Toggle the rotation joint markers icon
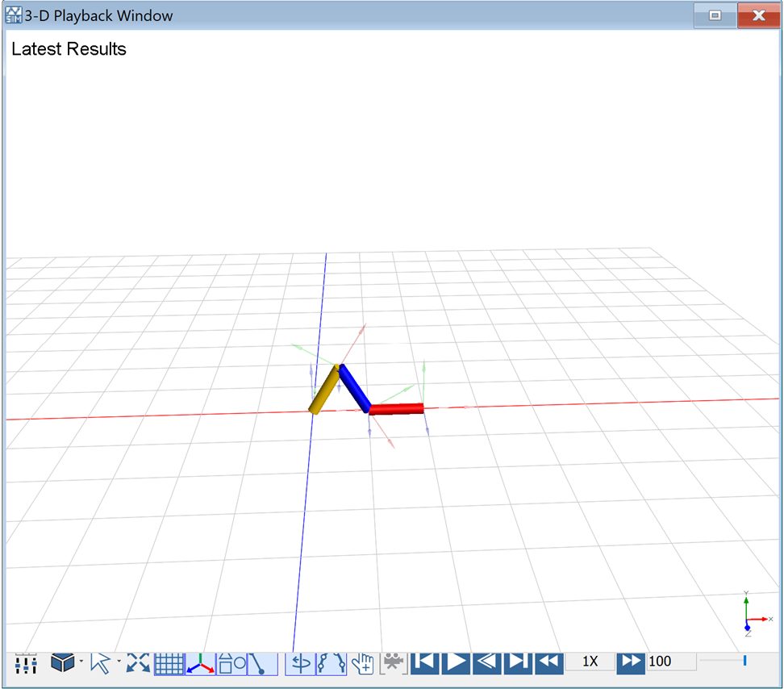Screen dimensions: 784x689 tap(301, 664)
